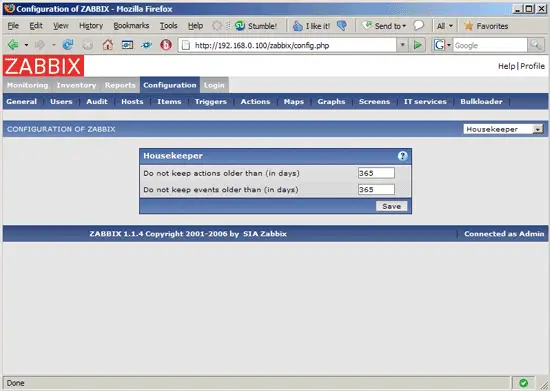Click the green Go arrow beside address bar

tap(417, 45)
